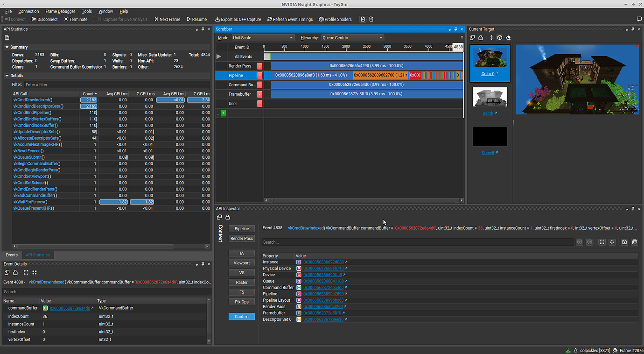Collapse all in API Inspector toolbar
This screenshot has height=354, width=644.
612,242
